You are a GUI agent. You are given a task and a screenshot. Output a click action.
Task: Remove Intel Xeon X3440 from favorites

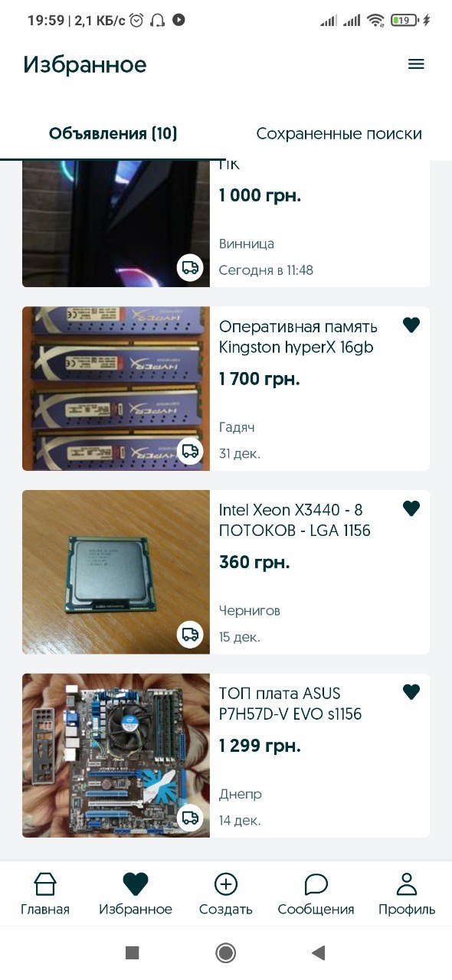pos(411,508)
